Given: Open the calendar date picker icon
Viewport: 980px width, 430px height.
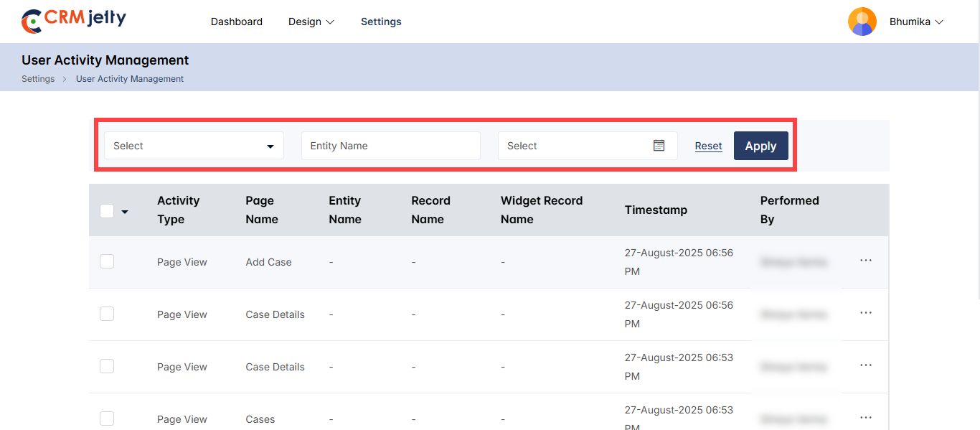Looking at the screenshot, I should point(659,146).
